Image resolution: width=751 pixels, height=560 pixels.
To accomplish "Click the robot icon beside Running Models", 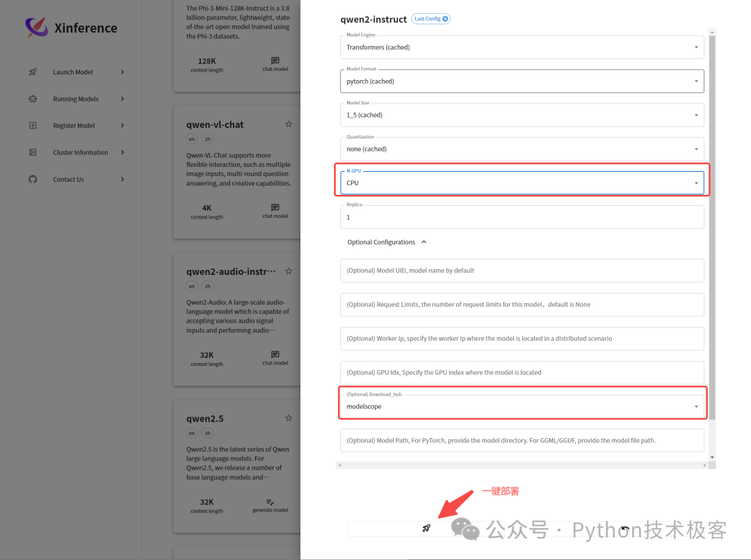I will click(x=33, y=99).
